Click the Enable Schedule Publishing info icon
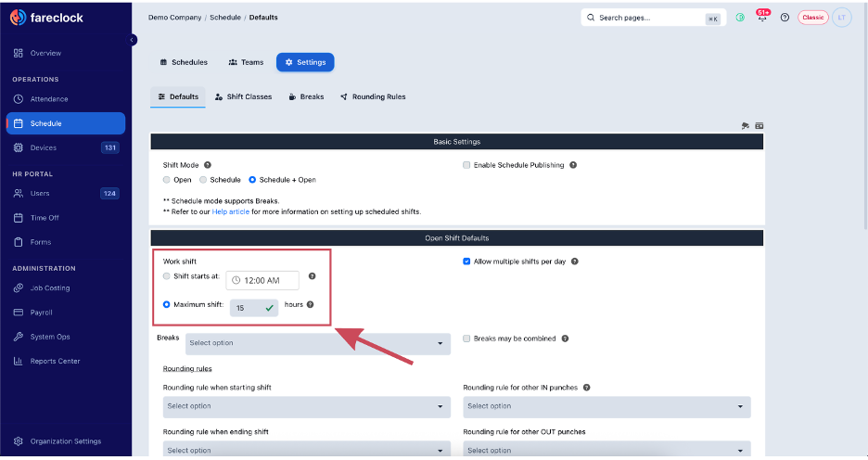The width and height of the screenshot is (868, 460). (x=573, y=165)
